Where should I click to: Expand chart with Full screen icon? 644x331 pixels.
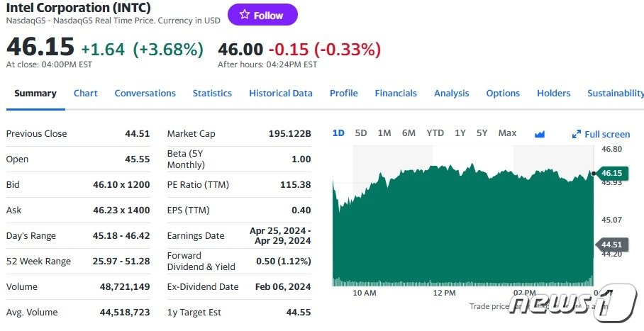[x=601, y=134]
